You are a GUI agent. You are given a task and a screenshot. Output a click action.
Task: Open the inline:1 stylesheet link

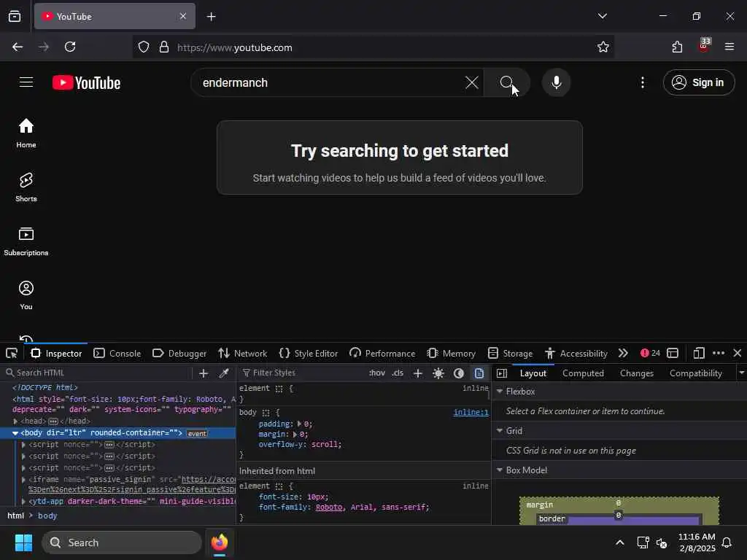click(471, 413)
